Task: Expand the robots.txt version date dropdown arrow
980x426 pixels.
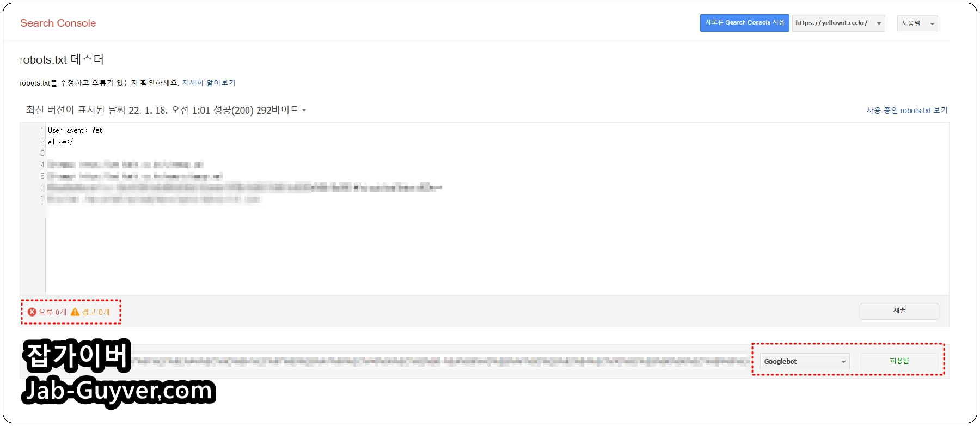Action: coord(304,110)
